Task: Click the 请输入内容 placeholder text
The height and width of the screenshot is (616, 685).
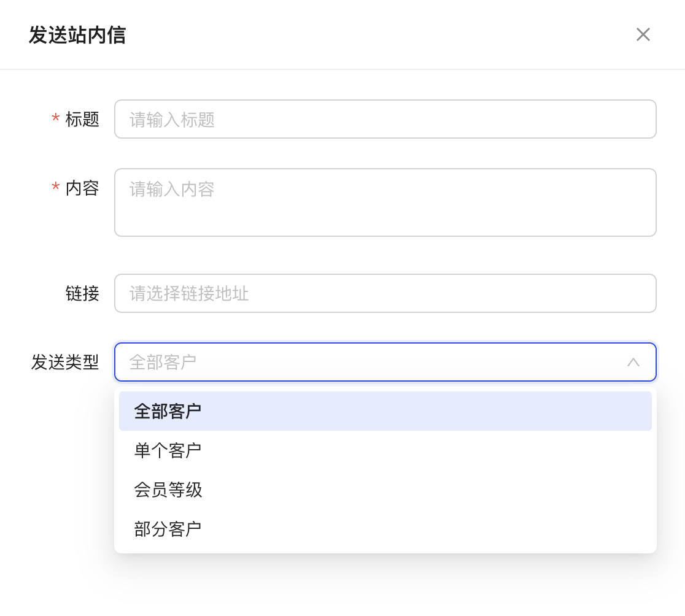Action: click(x=172, y=189)
